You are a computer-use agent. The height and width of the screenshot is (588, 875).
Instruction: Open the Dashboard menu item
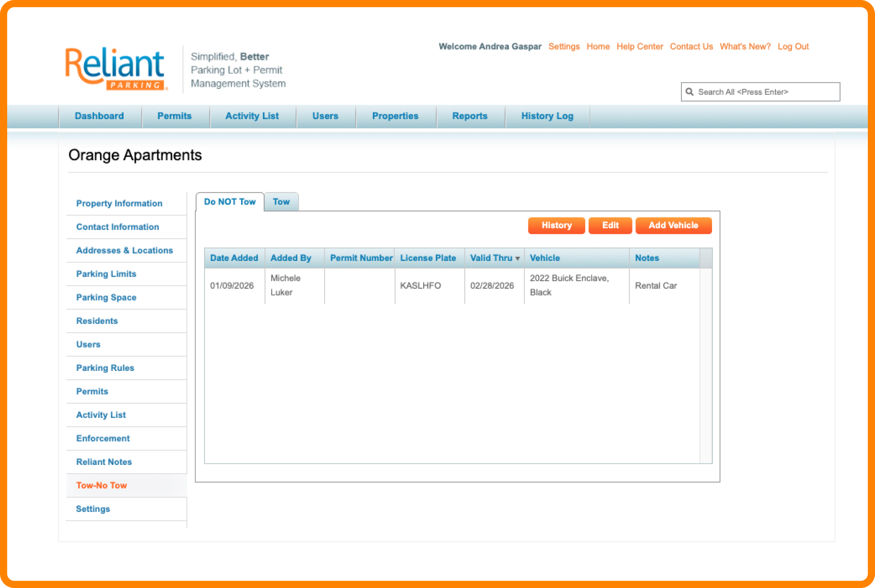click(x=99, y=116)
